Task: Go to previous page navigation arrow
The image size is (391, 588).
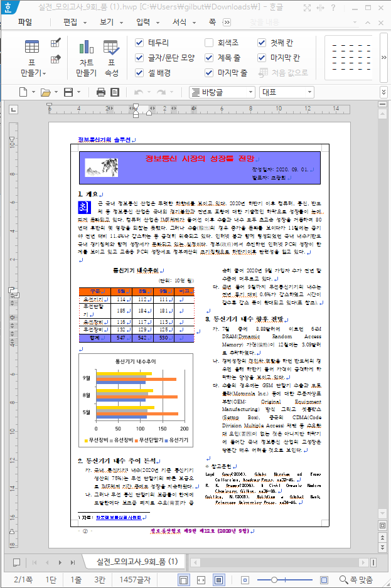Action: 47,562
